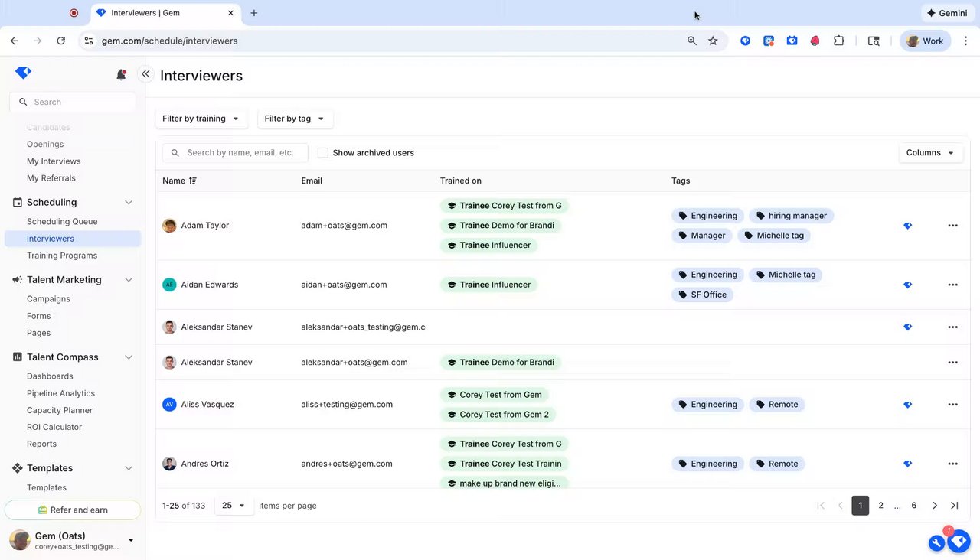Open more options for aleksandar+oats@gem.com row
Image resolution: width=980 pixels, height=560 pixels.
point(953,362)
